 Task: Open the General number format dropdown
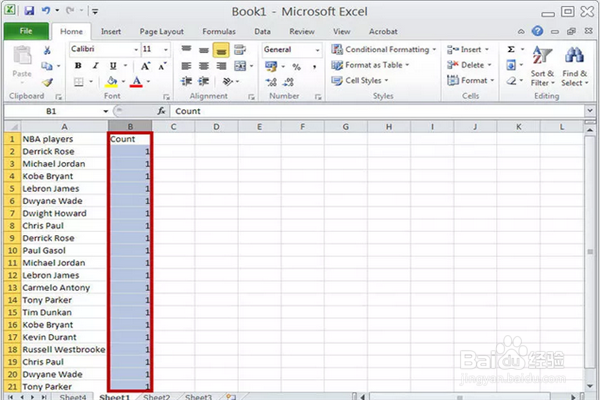point(317,50)
